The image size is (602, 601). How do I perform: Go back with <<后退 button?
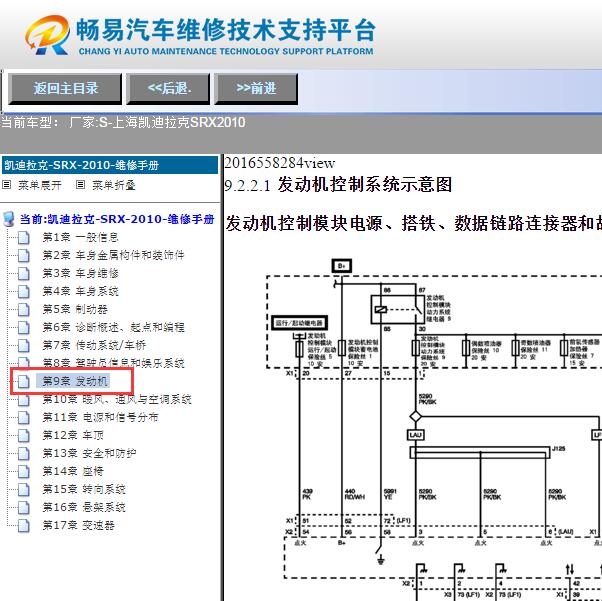[168, 89]
